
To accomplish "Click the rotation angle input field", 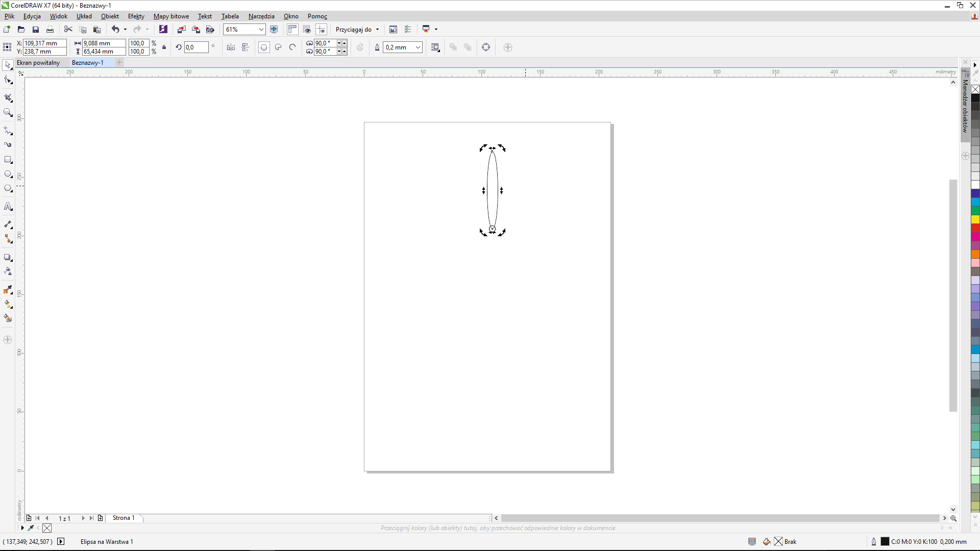I will (x=196, y=47).
